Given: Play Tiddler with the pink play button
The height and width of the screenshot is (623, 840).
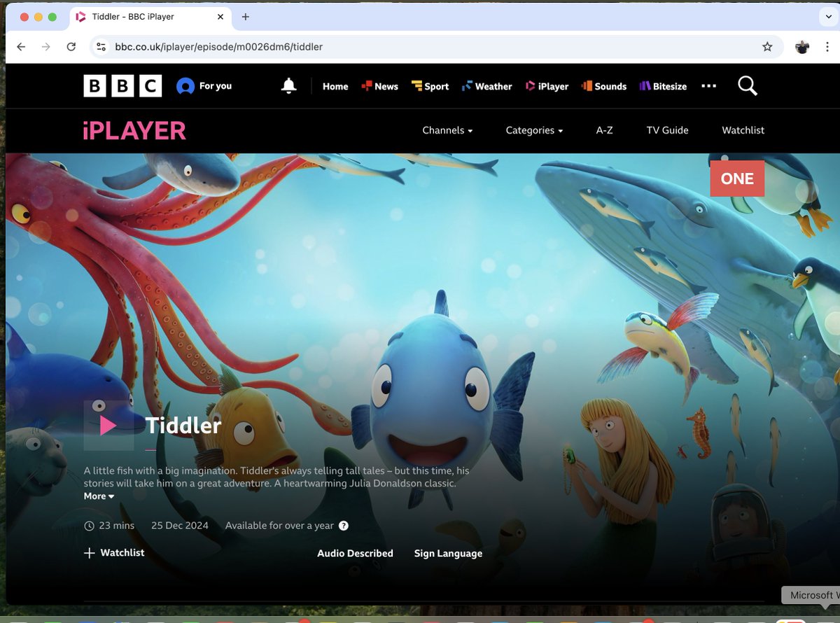Looking at the screenshot, I should tap(108, 426).
